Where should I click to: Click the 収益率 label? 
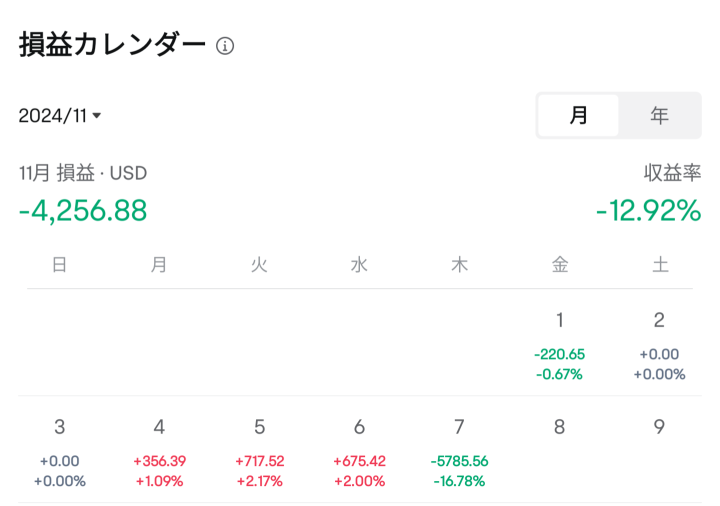(672, 173)
